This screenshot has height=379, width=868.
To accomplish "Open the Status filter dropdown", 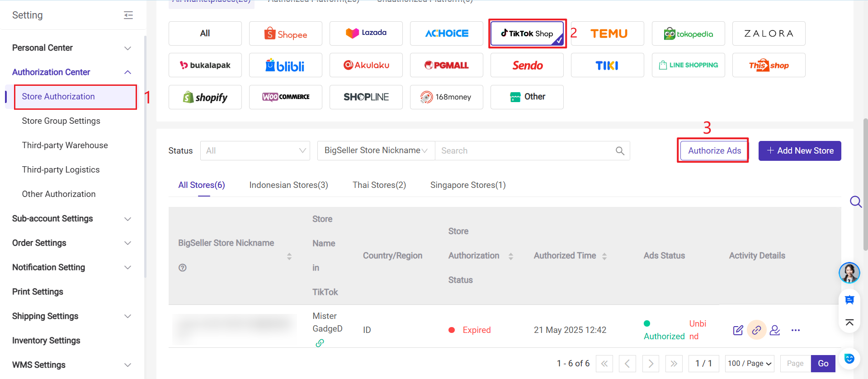I will pyautogui.click(x=255, y=151).
